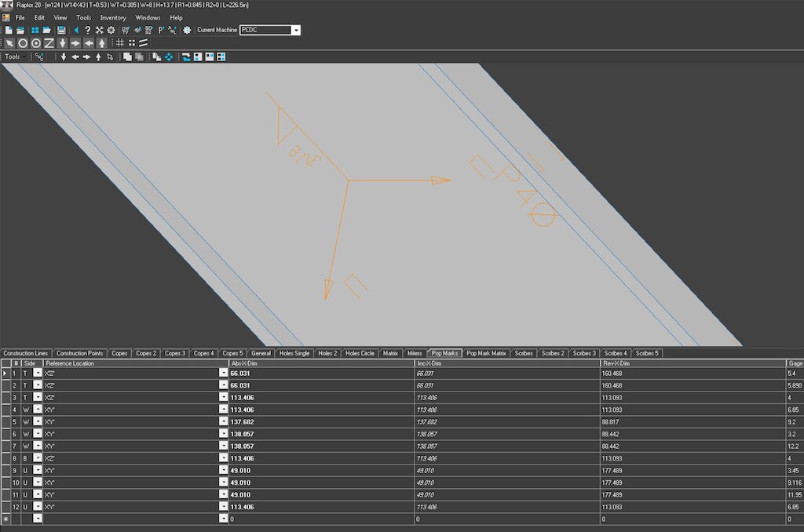Expand the Side dropdown in row 1
This screenshot has width=804, height=532.
tap(37, 373)
